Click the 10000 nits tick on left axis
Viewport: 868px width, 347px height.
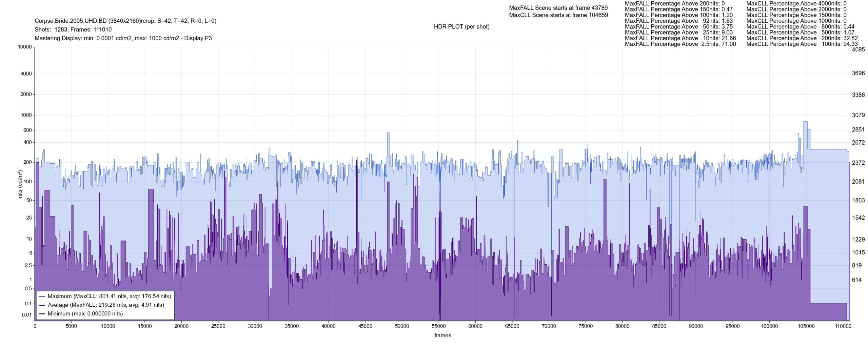(25, 47)
